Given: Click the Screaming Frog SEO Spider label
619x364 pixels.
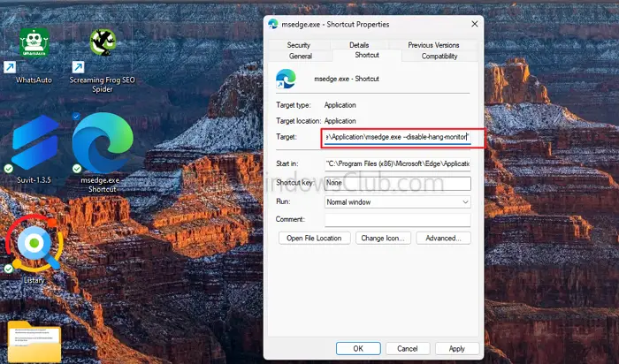Looking at the screenshot, I should coord(103,85).
